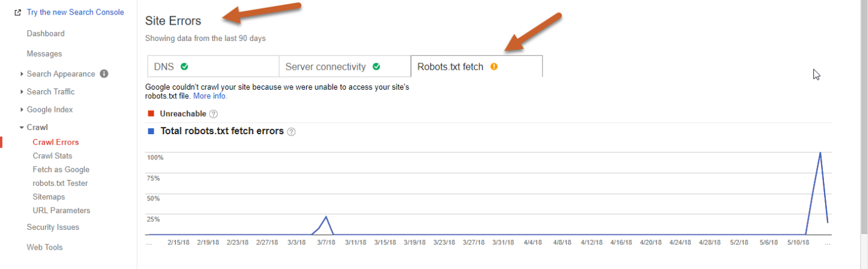Click help icon beside Total robots.txt fetch errors
Screen dimensions: 868x269
(x=292, y=132)
